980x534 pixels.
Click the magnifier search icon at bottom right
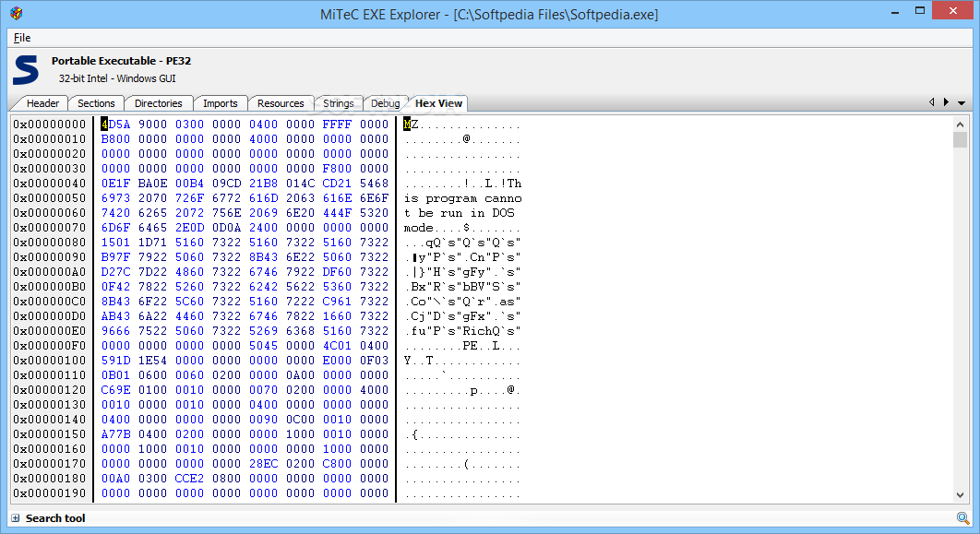(962, 517)
